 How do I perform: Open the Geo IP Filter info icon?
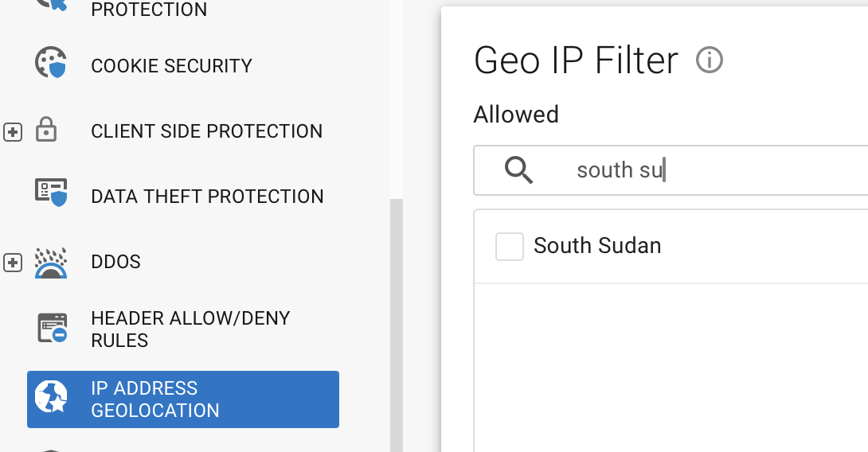coord(709,60)
